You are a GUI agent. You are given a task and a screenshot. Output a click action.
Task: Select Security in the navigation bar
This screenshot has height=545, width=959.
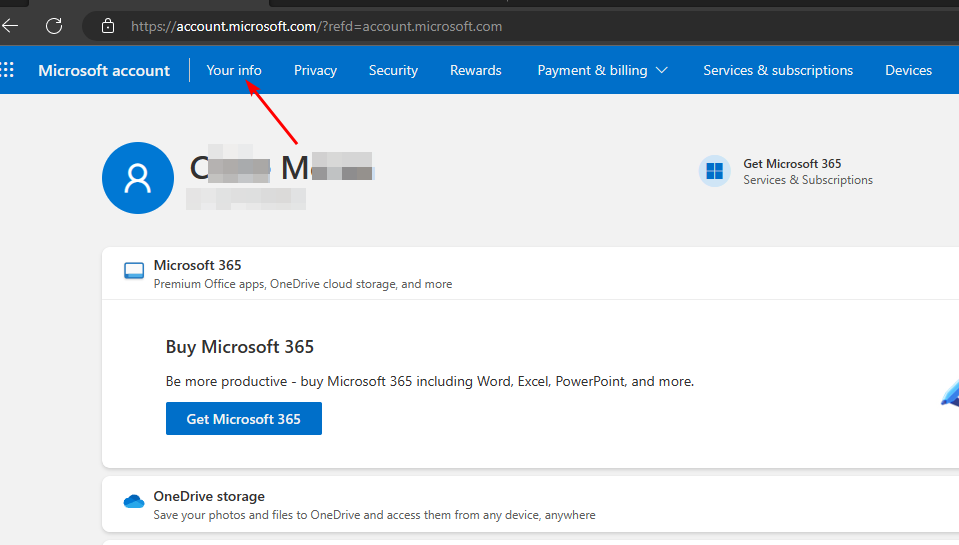[393, 70]
